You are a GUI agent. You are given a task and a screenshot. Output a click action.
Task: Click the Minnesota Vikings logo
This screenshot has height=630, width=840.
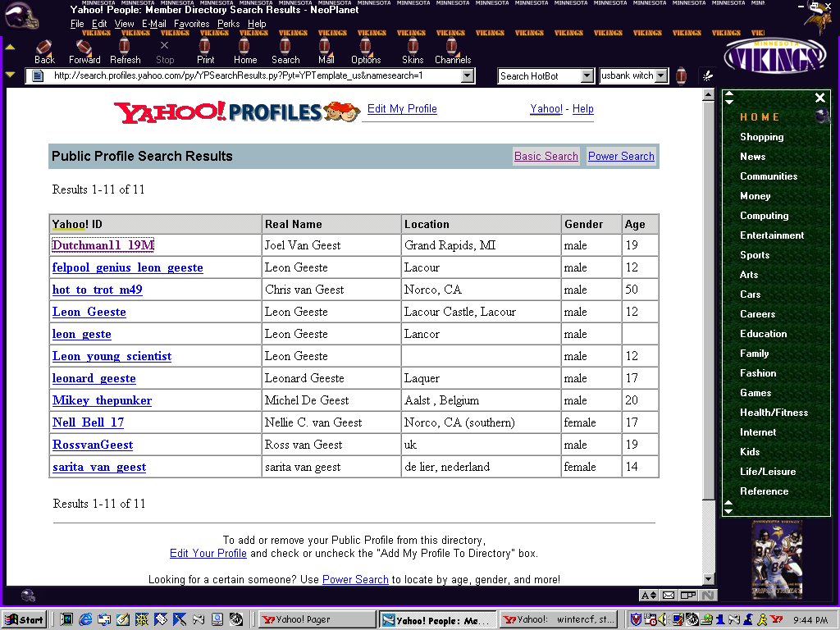(x=775, y=57)
